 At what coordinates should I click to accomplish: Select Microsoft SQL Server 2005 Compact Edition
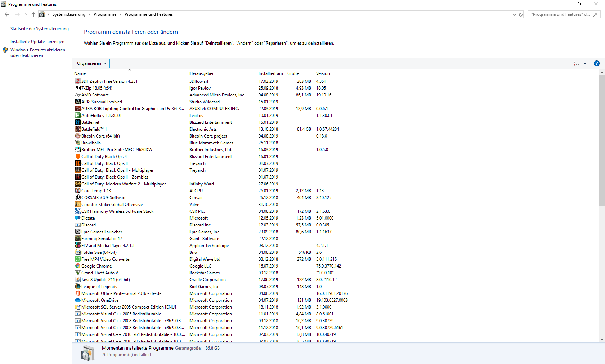pos(216,307)
